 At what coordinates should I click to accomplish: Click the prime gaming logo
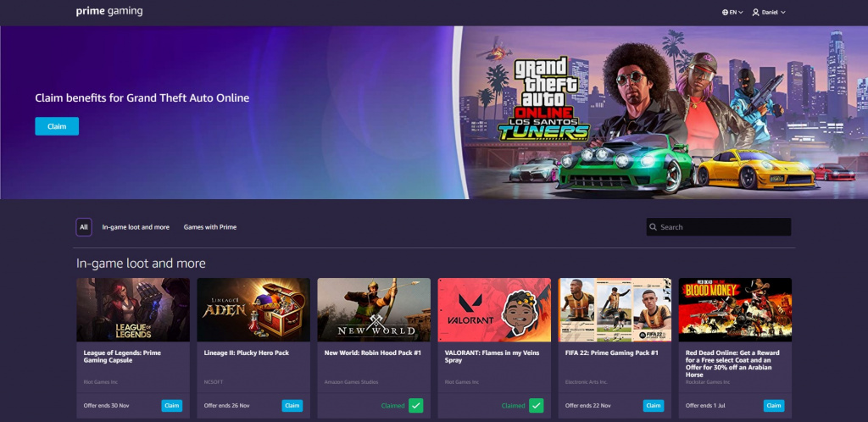109,11
